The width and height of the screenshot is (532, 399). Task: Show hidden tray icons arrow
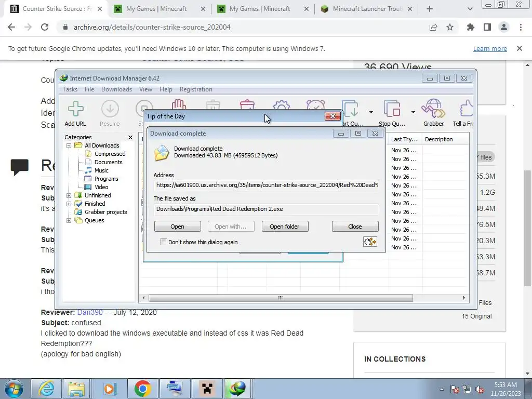[x=442, y=390]
